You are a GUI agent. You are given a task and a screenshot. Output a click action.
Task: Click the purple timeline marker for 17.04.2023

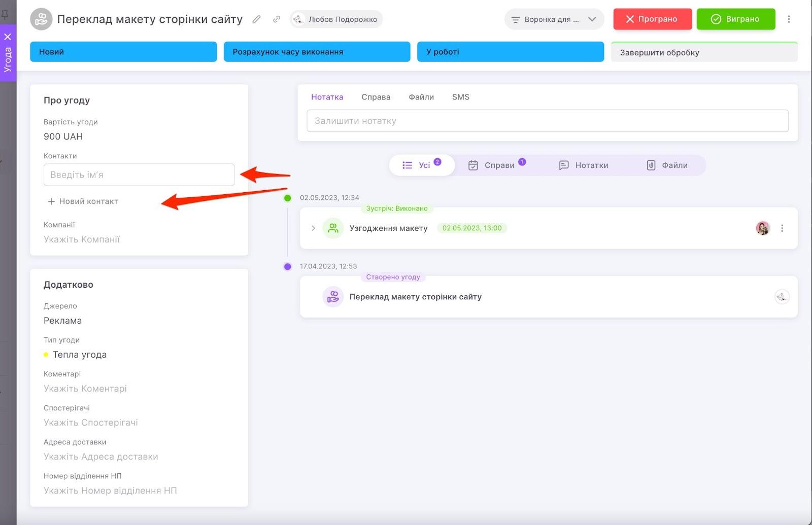point(288,266)
